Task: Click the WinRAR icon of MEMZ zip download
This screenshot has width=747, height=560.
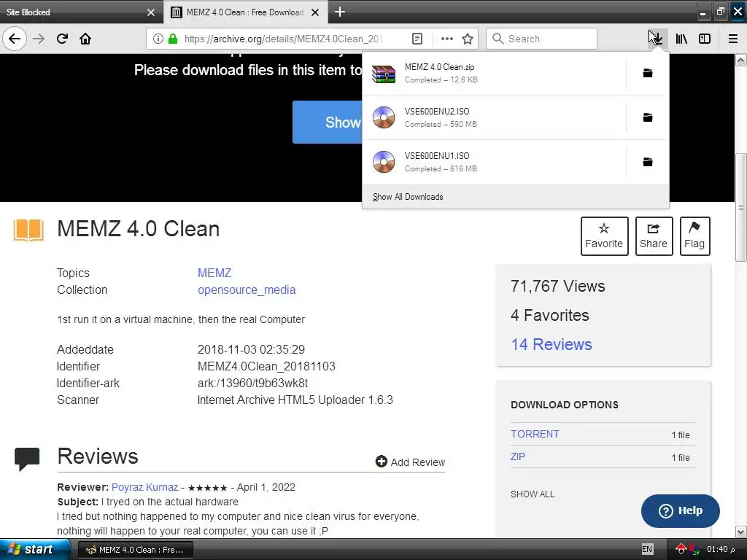Action: pyautogui.click(x=384, y=74)
